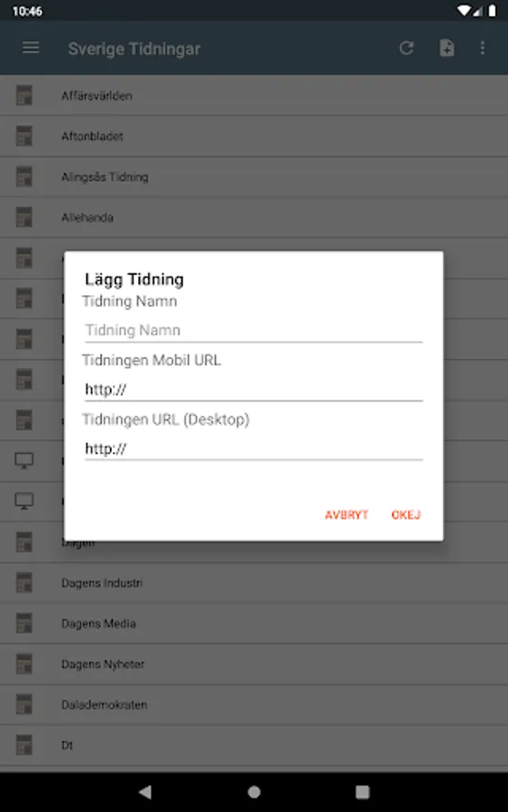508x812 pixels.
Task: Tap the refresh icon in toolbar
Action: [x=407, y=48]
